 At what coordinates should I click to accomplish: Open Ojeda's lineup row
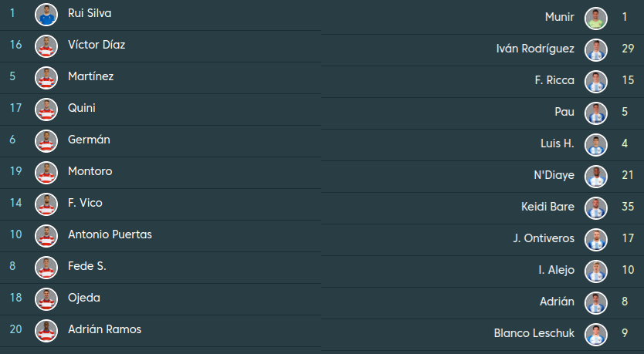(x=161, y=299)
